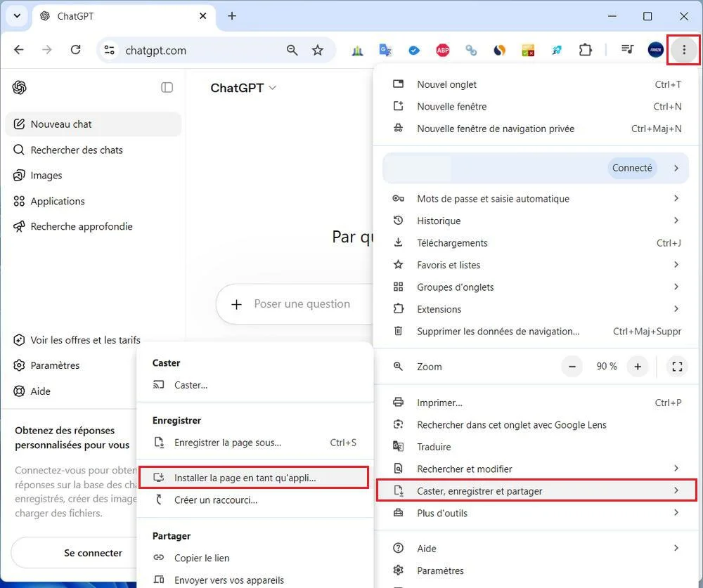Select Imprimer... in the menu

(x=537, y=403)
